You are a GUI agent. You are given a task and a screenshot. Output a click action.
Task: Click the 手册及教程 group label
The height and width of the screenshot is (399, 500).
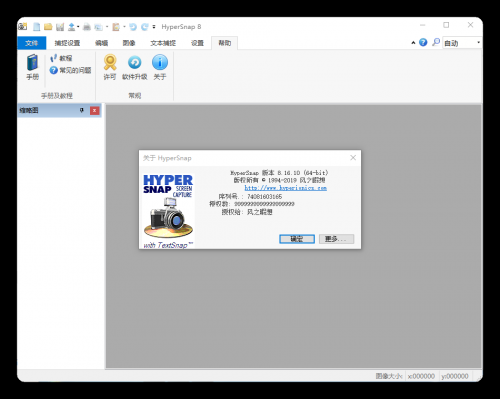(x=57, y=96)
